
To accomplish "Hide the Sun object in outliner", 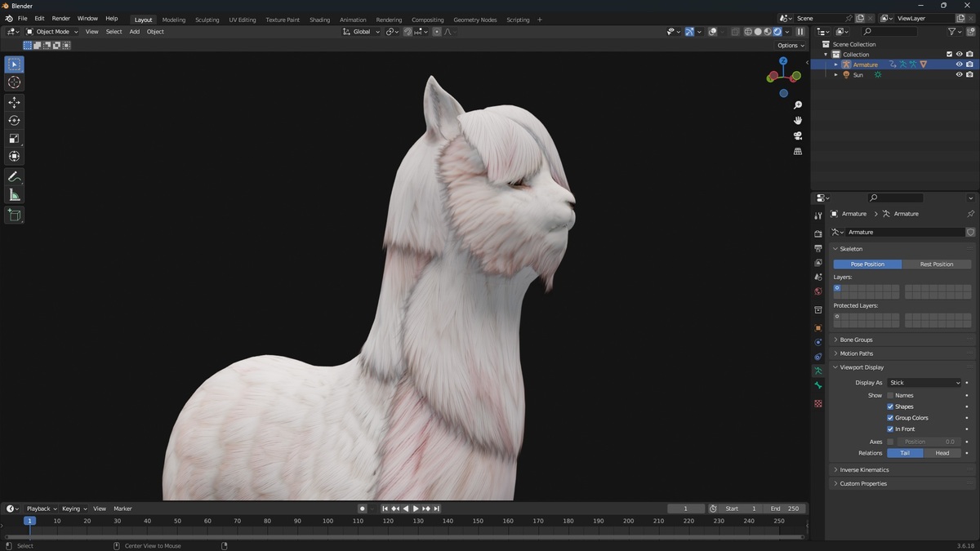I will pyautogui.click(x=960, y=74).
